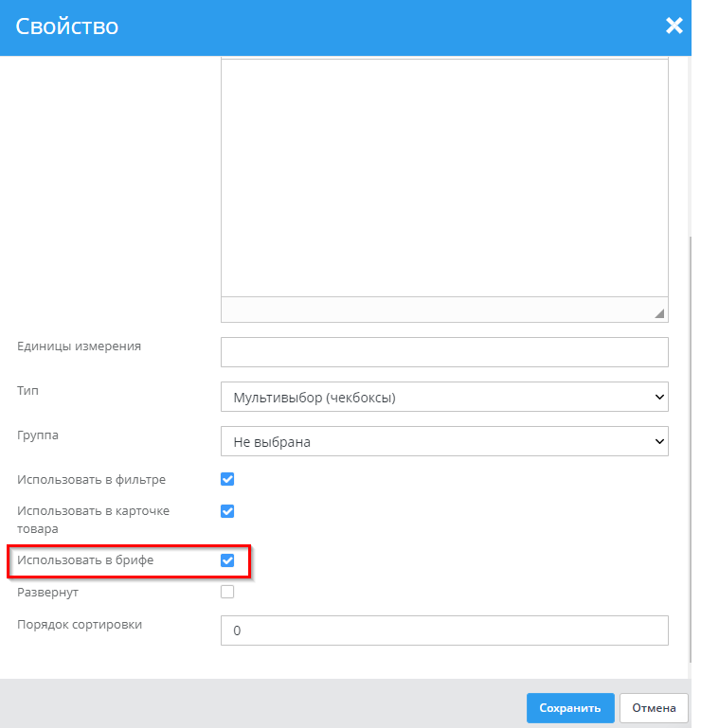Screen dimensions: 701x728
Task: Open the Тип dropdown showing Мультивыбор (чекбоксы)
Action: (x=444, y=398)
